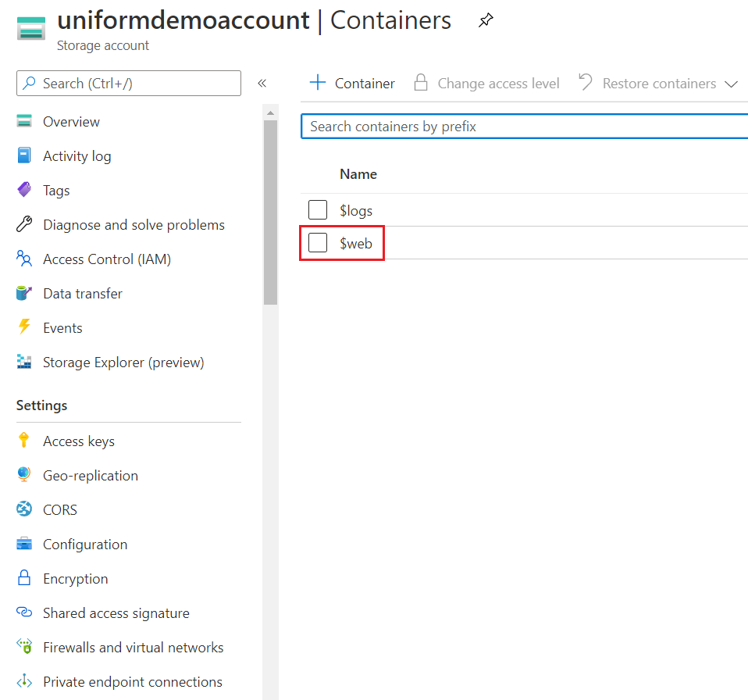748x700 pixels.
Task: Pin the Containers blade with the pin icon
Action: (486, 20)
